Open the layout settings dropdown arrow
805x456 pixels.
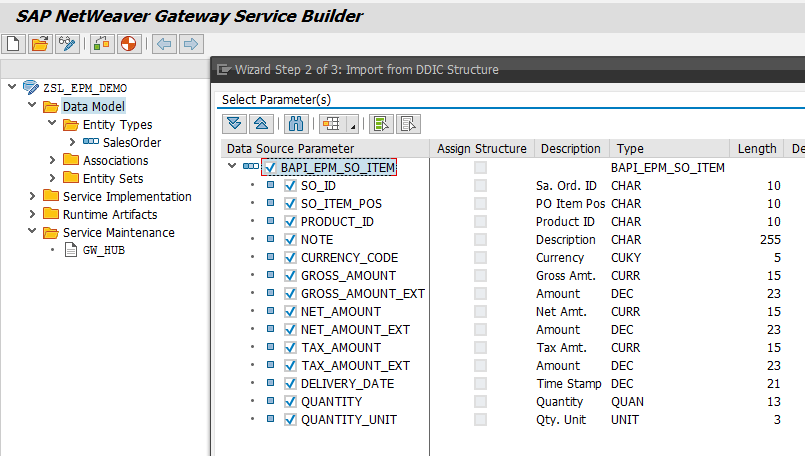tap(352, 124)
